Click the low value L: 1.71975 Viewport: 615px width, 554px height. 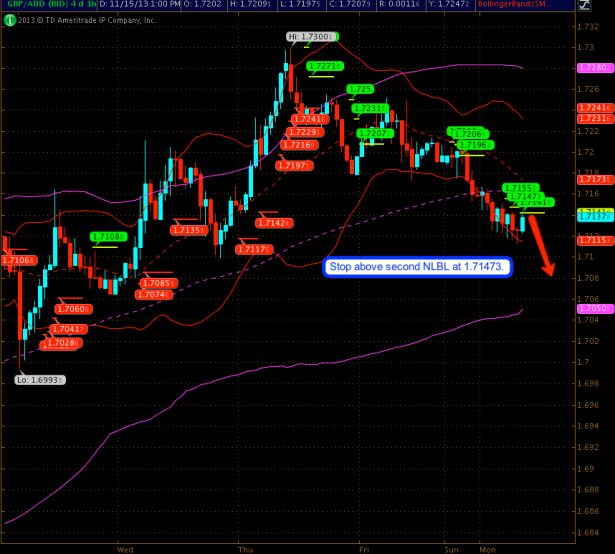(301, 4)
